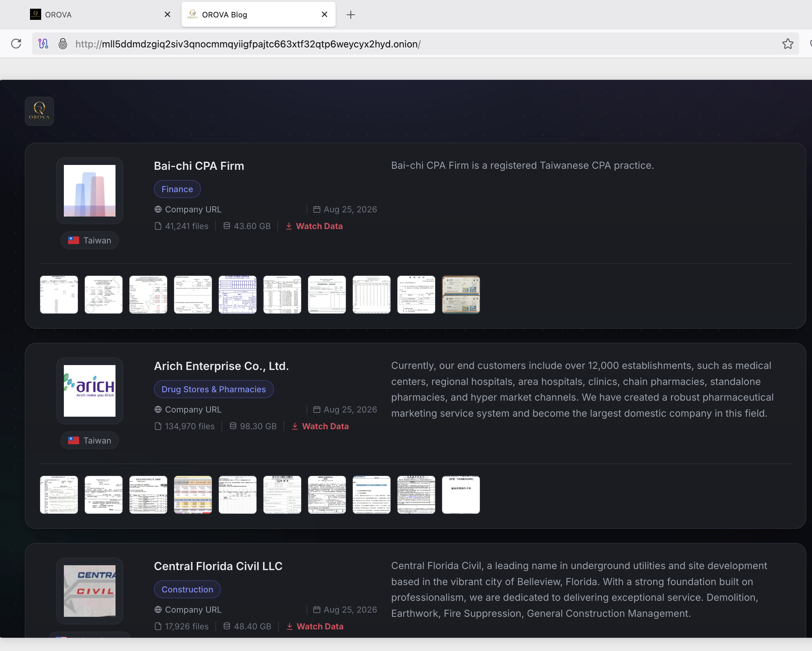Click Watch Data for Bai-chi CPA Firm
The image size is (812, 651).
[314, 226]
